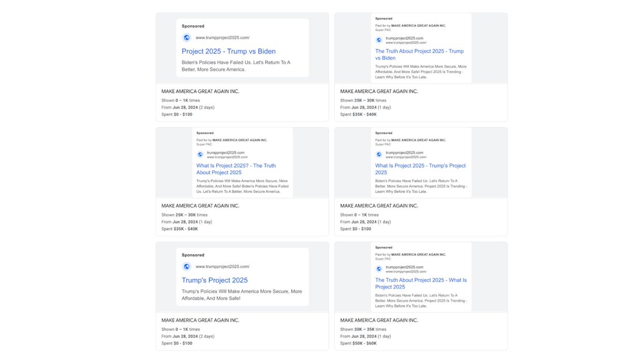Click globe icon in "Project 2025 - Trump vs Biden" ad
The width and height of the screenshot is (644, 362).
187,38
